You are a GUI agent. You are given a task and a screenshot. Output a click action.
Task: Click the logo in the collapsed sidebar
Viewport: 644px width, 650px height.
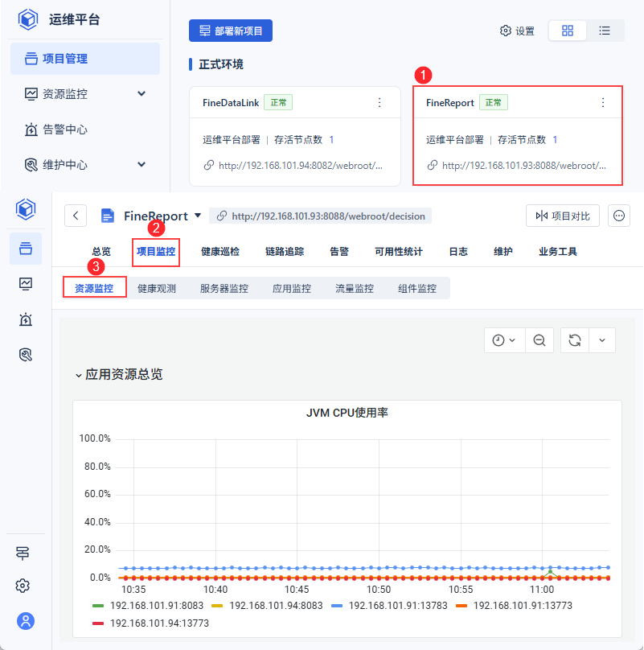(x=26, y=209)
